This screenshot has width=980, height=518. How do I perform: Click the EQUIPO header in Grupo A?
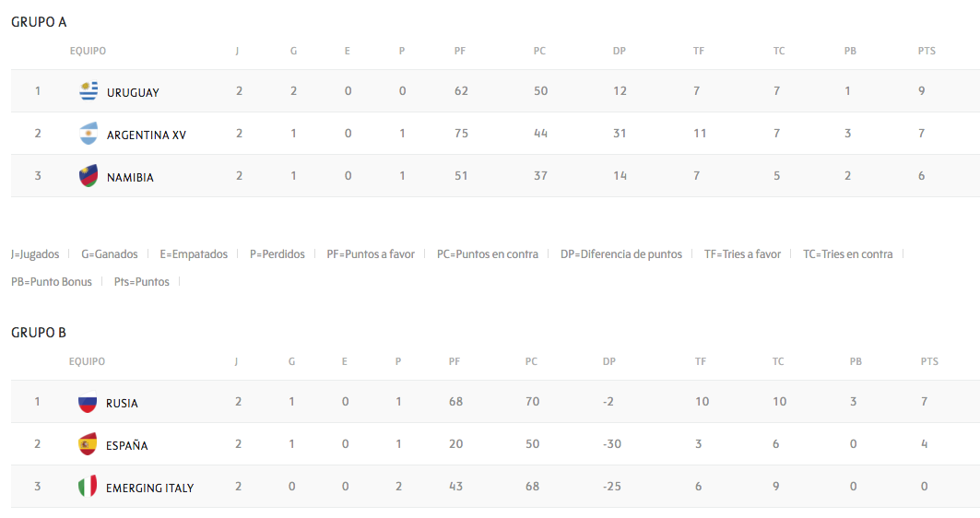point(88,51)
